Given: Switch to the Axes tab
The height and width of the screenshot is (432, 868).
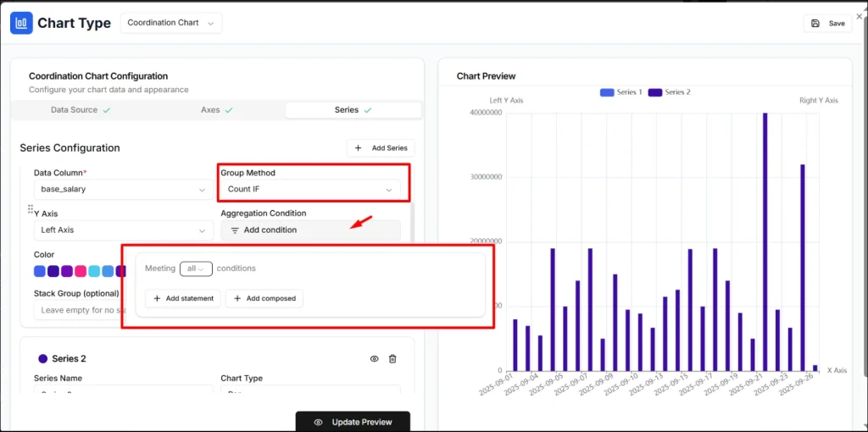Looking at the screenshot, I should (x=217, y=109).
